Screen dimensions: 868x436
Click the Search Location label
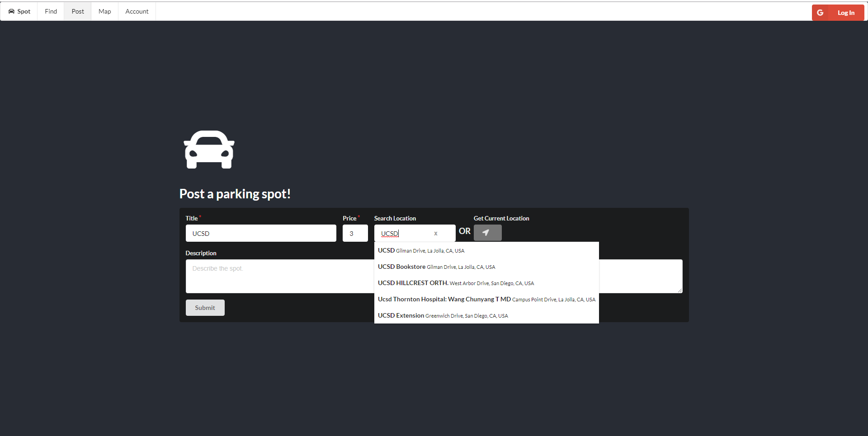point(395,218)
